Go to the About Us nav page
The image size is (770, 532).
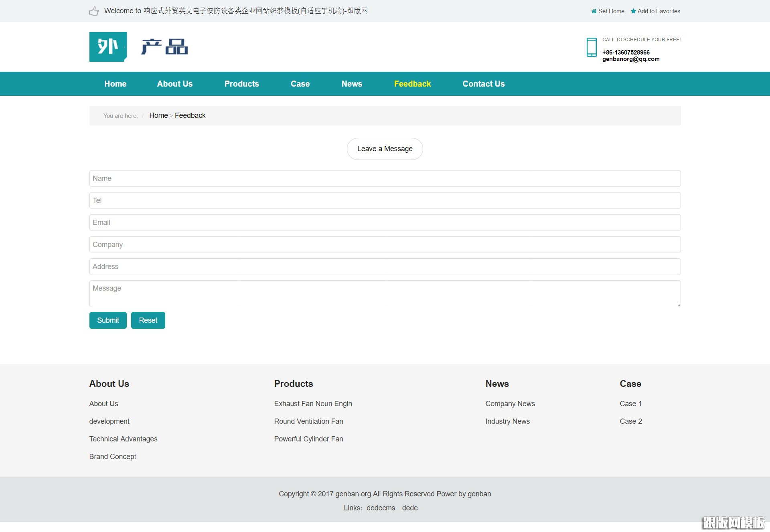[x=175, y=84]
